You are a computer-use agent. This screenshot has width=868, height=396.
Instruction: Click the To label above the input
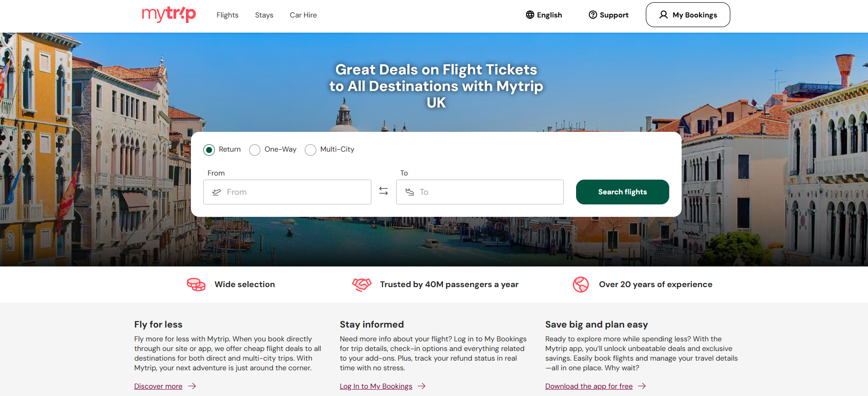pos(404,173)
